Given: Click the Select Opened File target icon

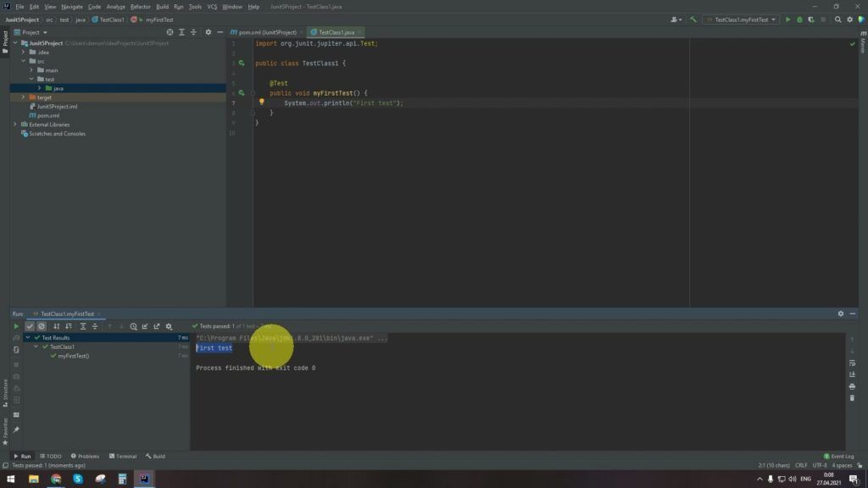Looking at the screenshot, I should [x=170, y=32].
